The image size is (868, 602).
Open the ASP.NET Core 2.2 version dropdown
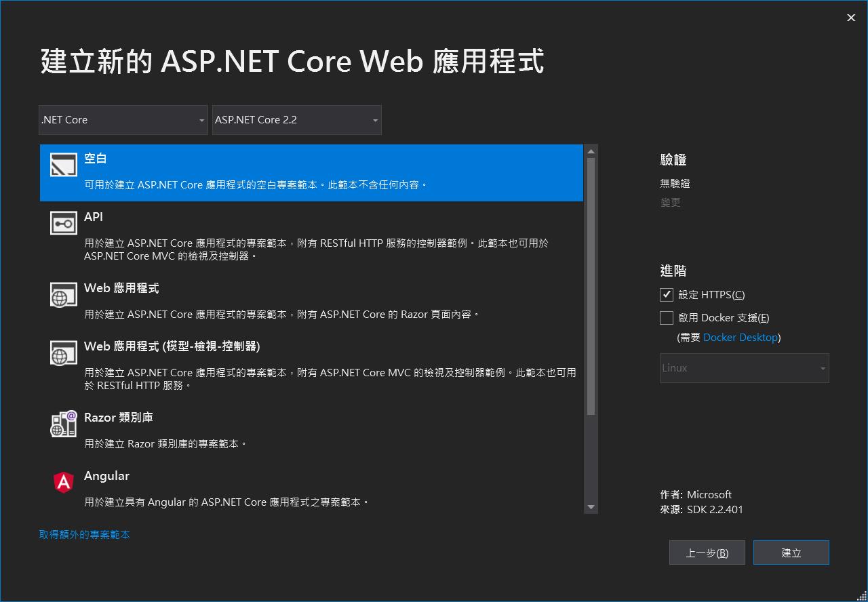[297, 120]
